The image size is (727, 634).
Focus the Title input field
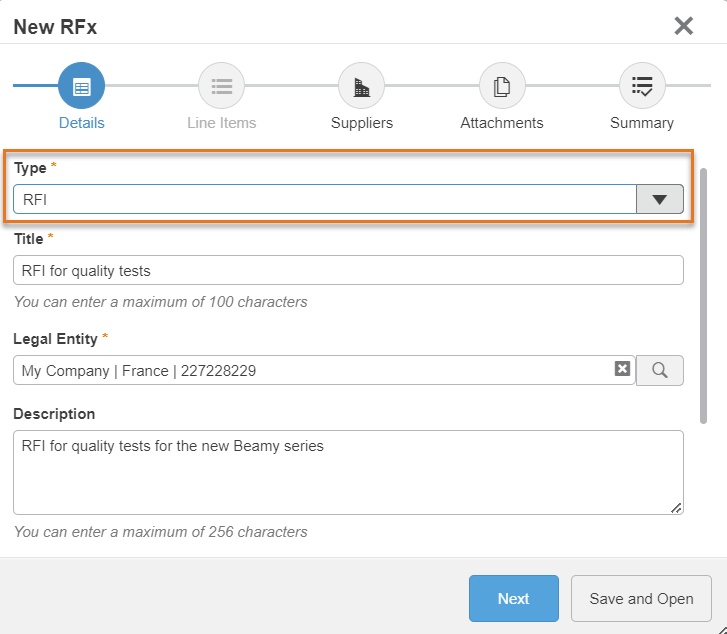[x=348, y=270]
